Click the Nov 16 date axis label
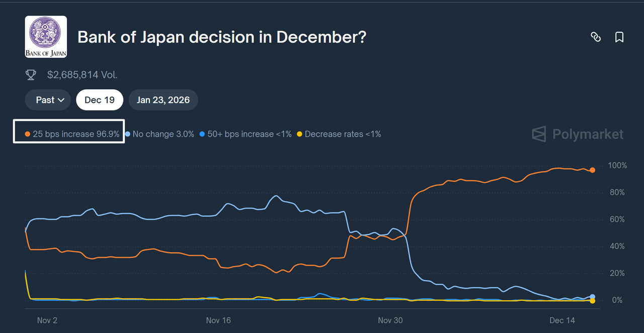Viewport: 644px width, 333px height. pyautogui.click(x=218, y=320)
